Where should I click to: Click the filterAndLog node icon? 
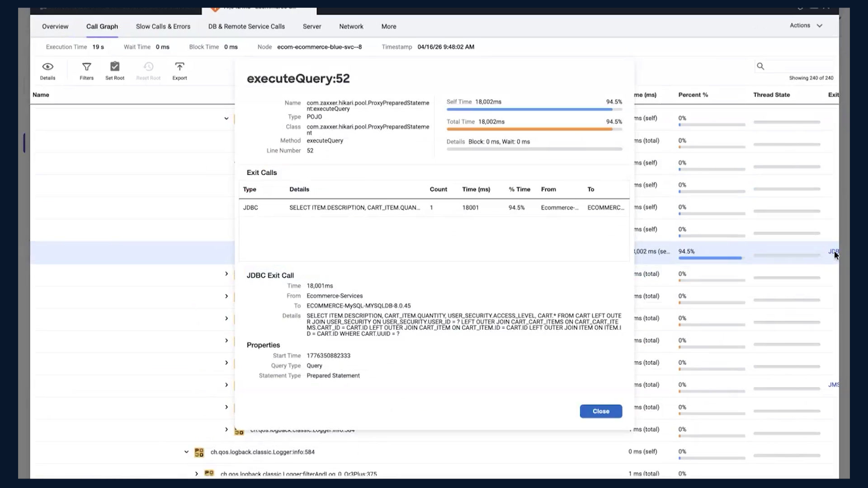pyautogui.click(x=209, y=473)
